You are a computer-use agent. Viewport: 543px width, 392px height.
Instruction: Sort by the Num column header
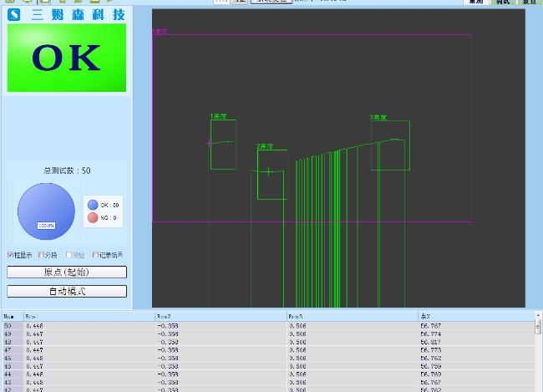pos(13,317)
